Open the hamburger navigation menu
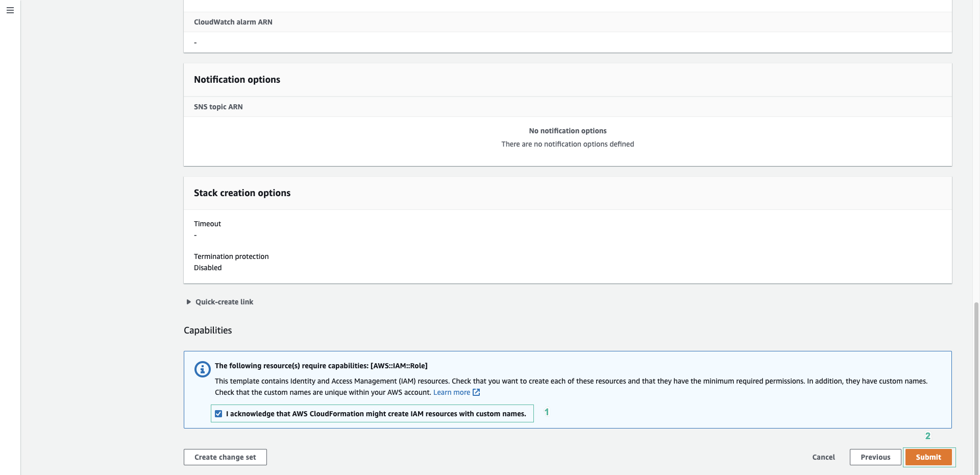Image resolution: width=980 pixels, height=475 pixels. pyautogui.click(x=10, y=10)
